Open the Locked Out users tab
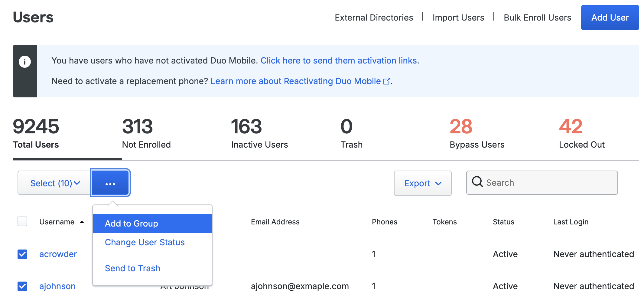The height and width of the screenshot is (297, 644). click(581, 145)
